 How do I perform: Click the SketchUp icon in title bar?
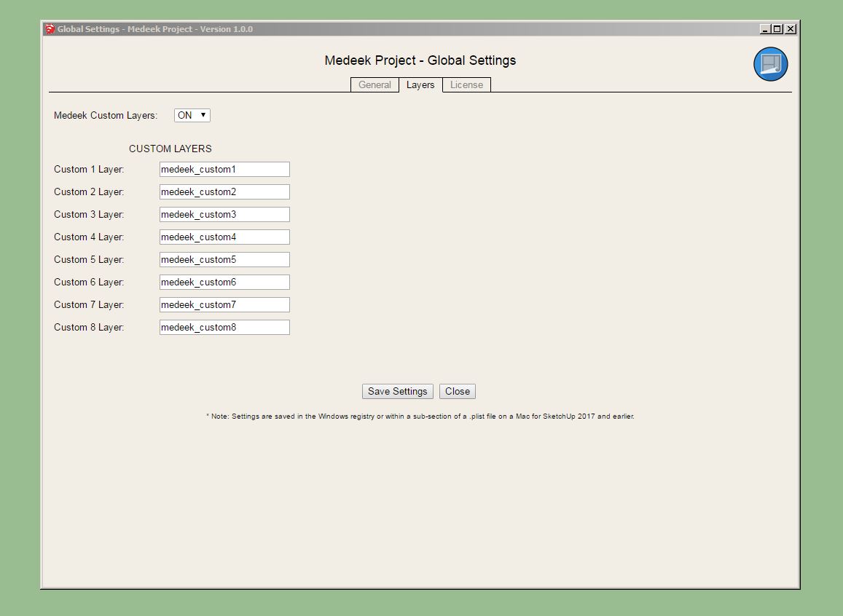coord(50,29)
